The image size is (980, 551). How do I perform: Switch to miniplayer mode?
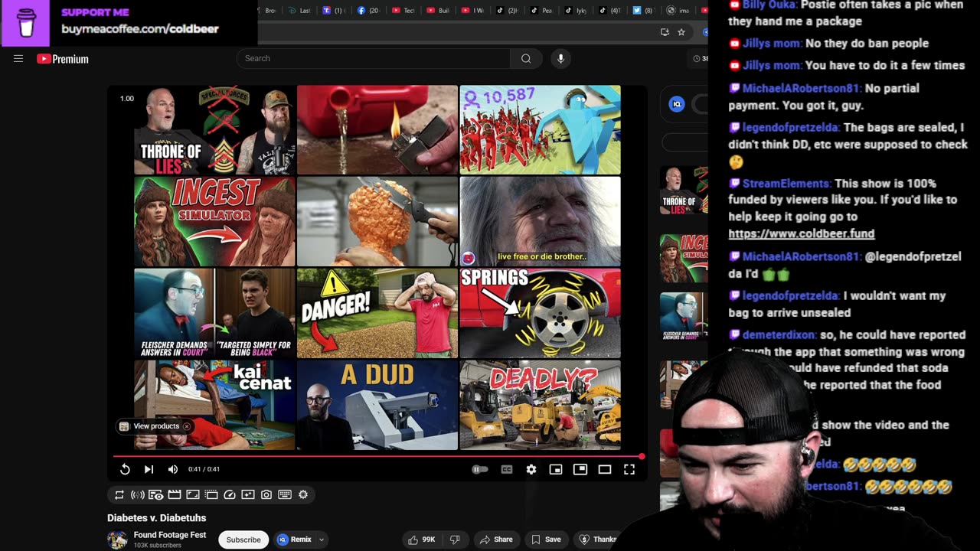coord(556,469)
